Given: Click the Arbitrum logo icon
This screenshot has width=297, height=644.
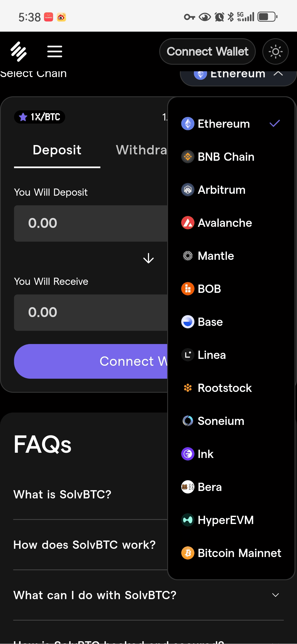Looking at the screenshot, I should (x=188, y=190).
